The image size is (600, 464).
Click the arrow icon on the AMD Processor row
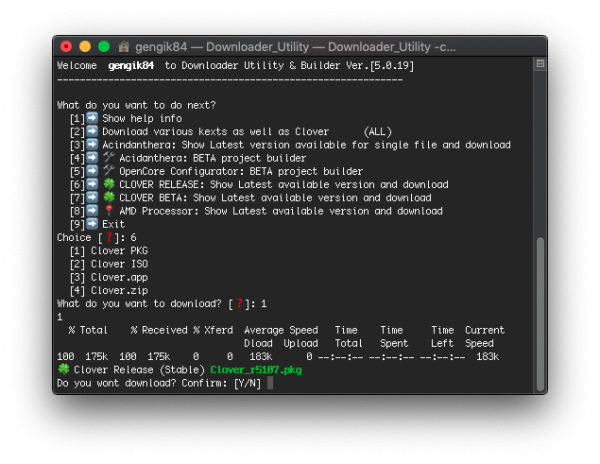click(x=92, y=210)
